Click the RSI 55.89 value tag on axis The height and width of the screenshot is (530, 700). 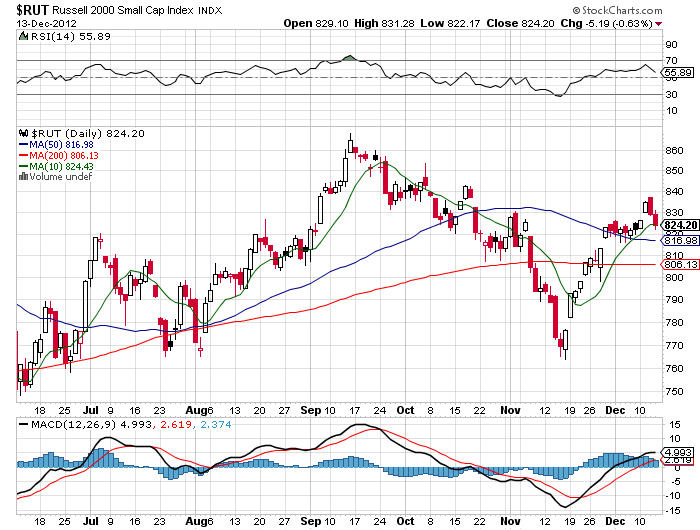[678, 72]
